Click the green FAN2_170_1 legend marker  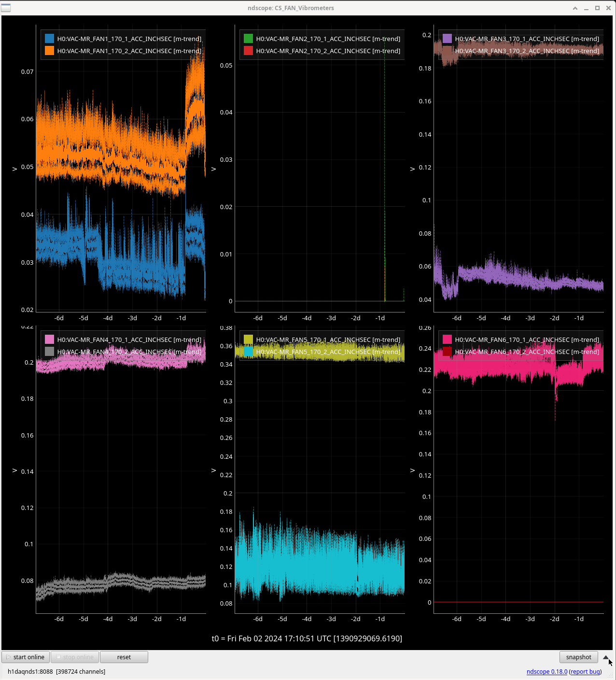pyautogui.click(x=248, y=39)
